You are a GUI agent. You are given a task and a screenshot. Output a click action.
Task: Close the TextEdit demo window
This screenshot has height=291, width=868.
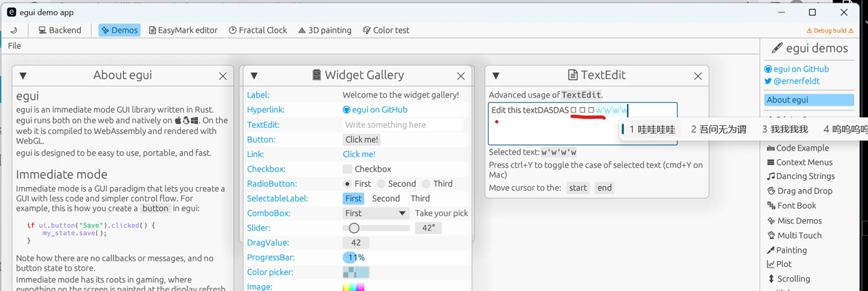(x=697, y=76)
